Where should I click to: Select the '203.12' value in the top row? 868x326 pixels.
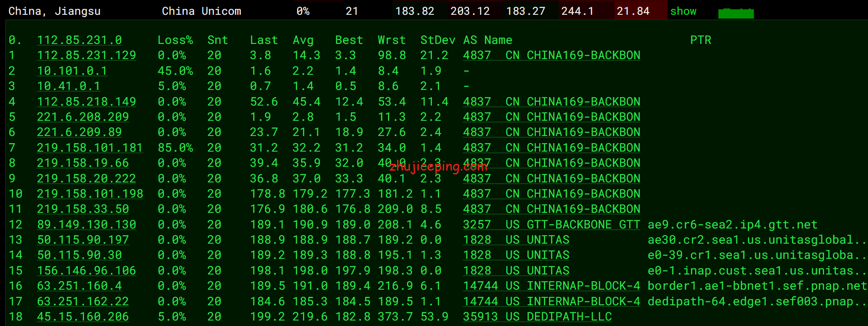coord(470,11)
